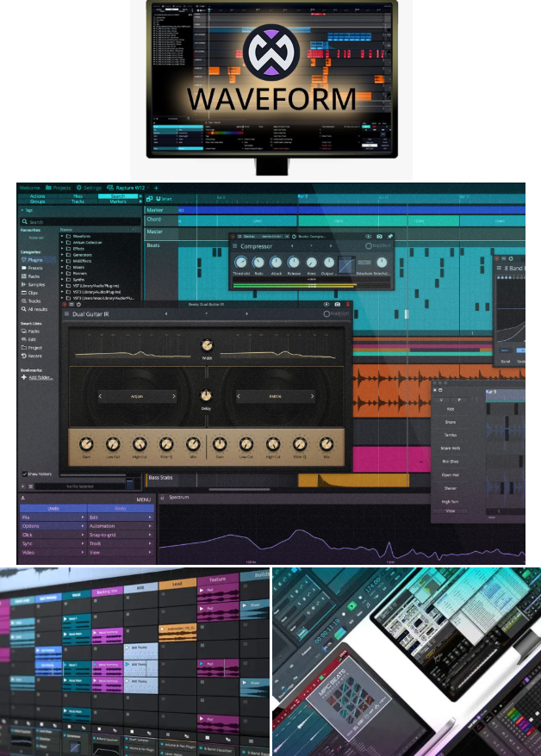This screenshot has width=541, height=756.
Task: Switch to the Files browser tab
Action: 78,196
